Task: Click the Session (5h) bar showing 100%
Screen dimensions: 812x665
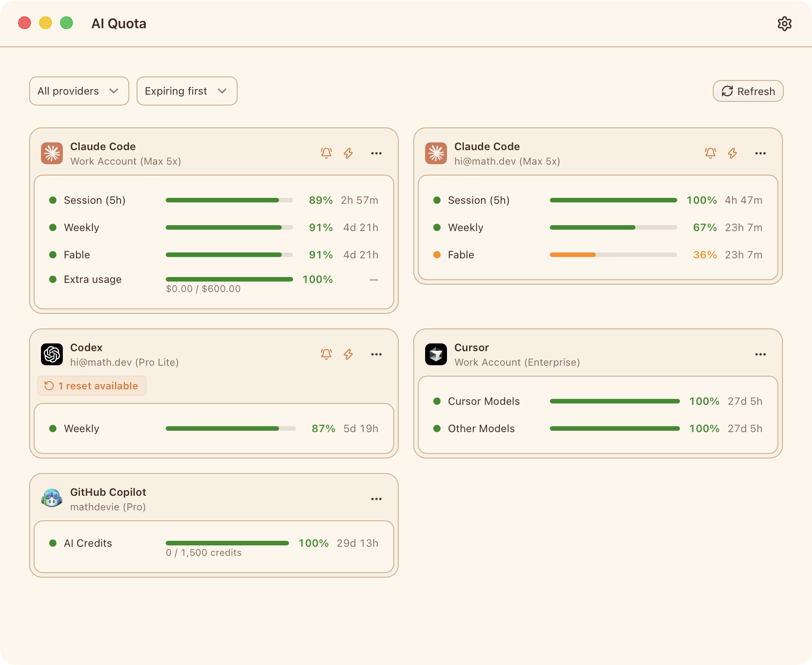Action: pyautogui.click(x=614, y=200)
